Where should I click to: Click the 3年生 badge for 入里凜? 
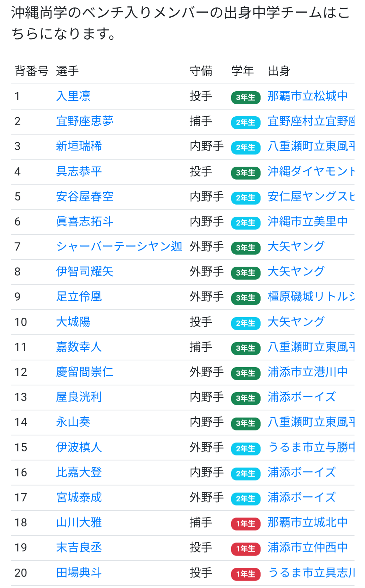[x=246, y=97]
